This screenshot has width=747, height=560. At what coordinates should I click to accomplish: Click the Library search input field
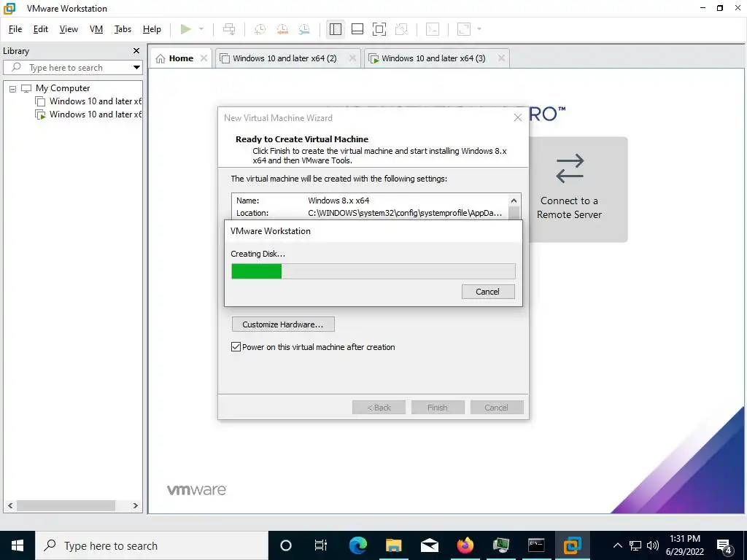pyautogui.click(x=71, y=68)
